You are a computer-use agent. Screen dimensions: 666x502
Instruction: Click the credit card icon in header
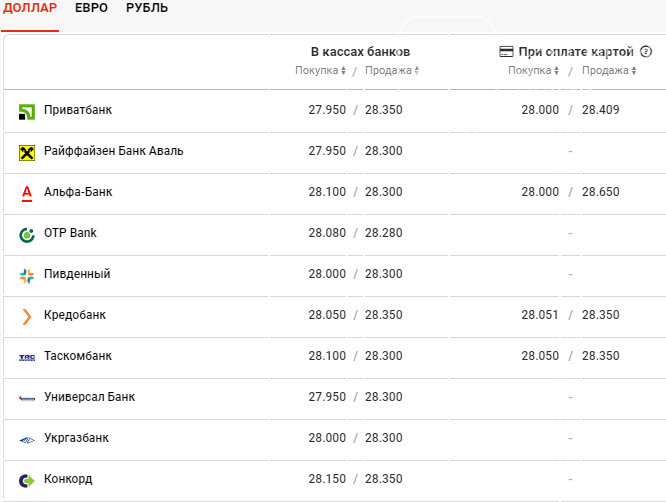(506, 51)
